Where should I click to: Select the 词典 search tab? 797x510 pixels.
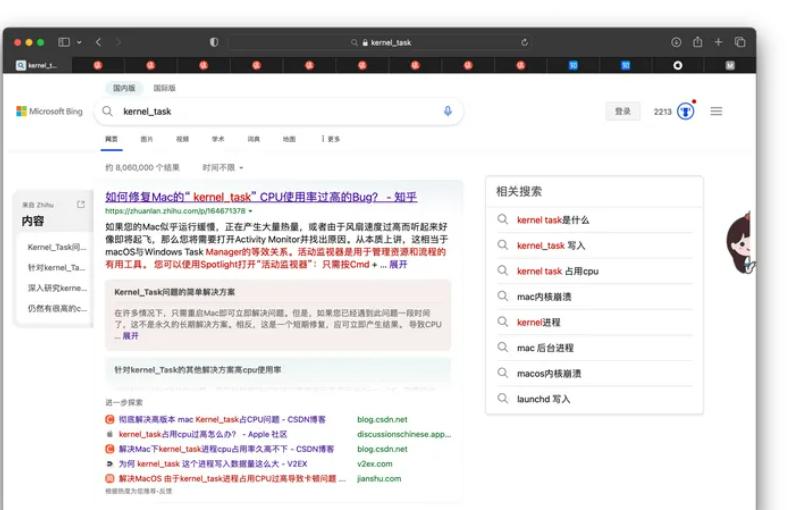click(x=254, y=139)
